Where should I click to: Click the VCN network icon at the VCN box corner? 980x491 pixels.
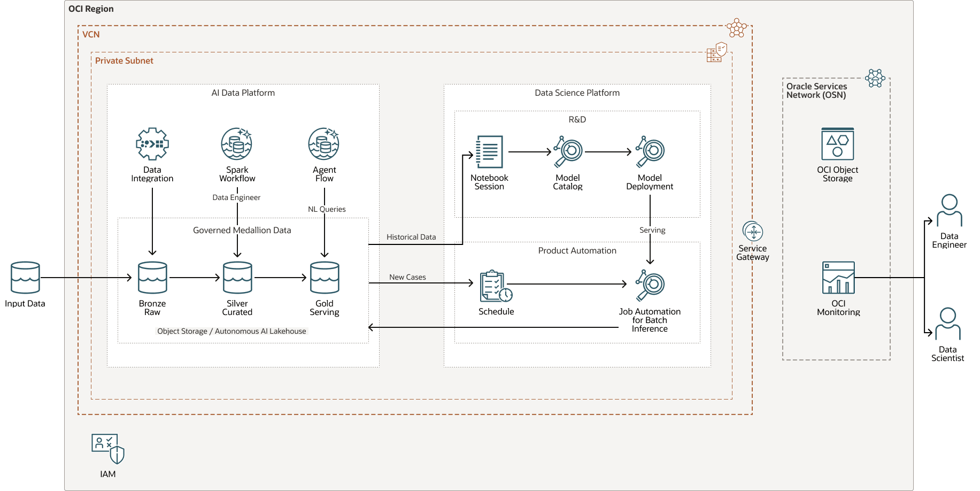pos(737,28)
